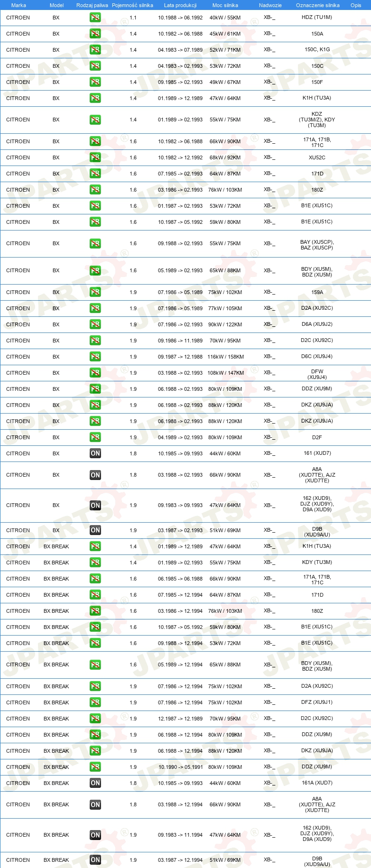The image size is (371, 868).
Task: Click petrol icon in DFZ (XU9J1) row
Action: pyautogui.click(x=95, y=702)
